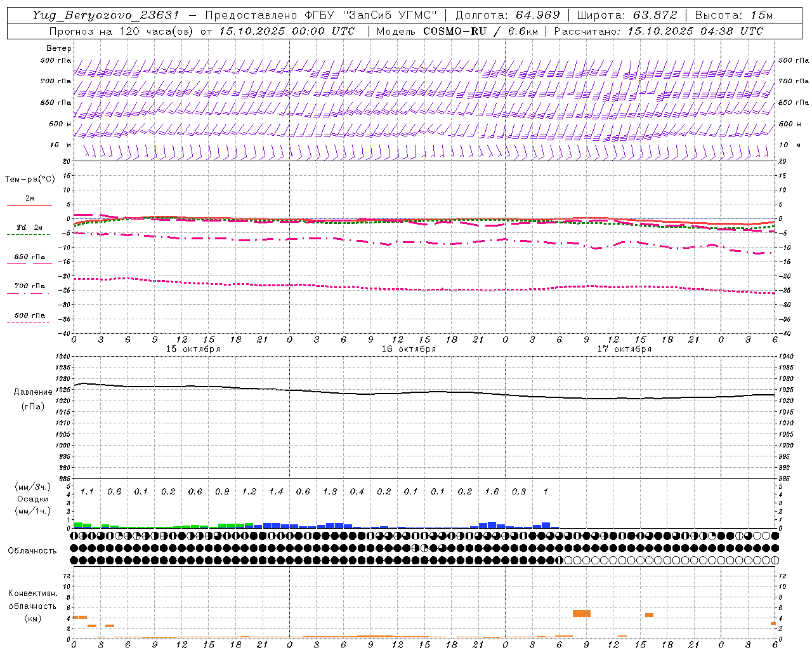The width and height of the screenshot is (812, 650).
Task: Click the 'Тем-ра(°C)' temperature label
Action: (30, 180)
